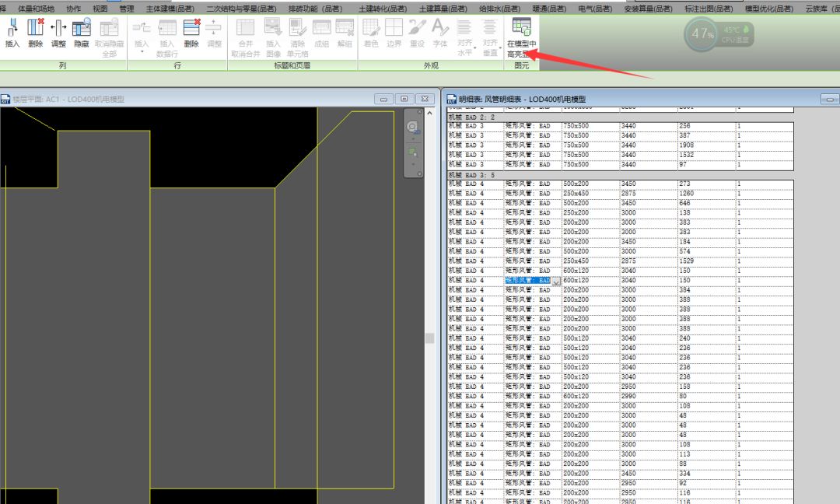Screen dimensions: 840x504
Task: Click the floor plan view vertical scrollbar thumb
Action: coord(429,338)
